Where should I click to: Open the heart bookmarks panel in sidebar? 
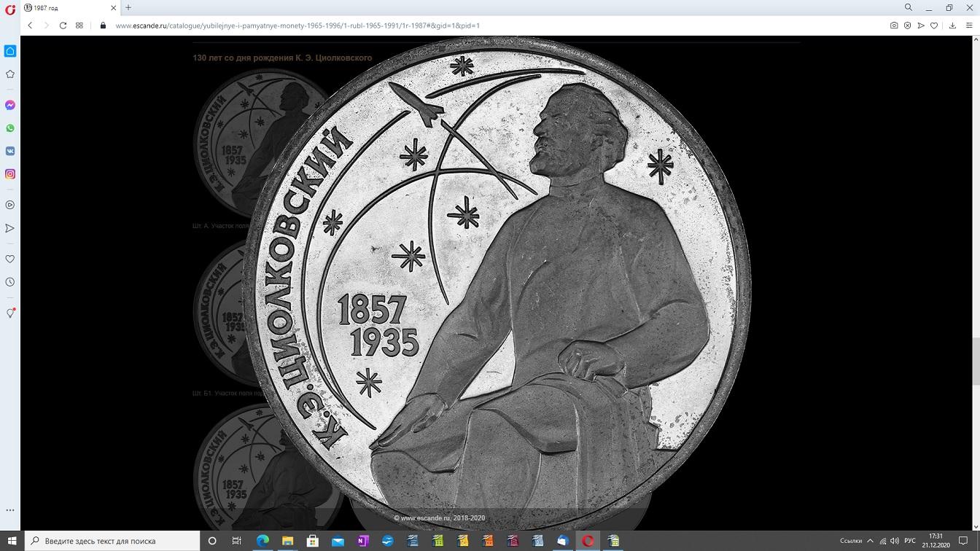click(10, 259)
